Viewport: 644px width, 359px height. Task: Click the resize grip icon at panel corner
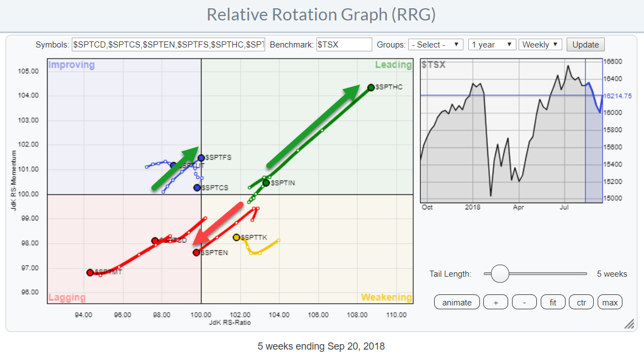629,324
